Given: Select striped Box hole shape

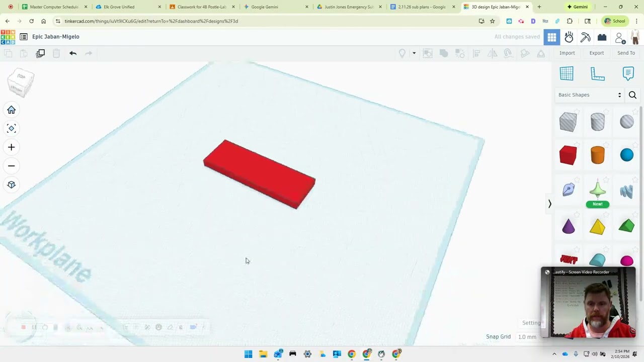Looking at the screenshot, I should tap(568, 122).
